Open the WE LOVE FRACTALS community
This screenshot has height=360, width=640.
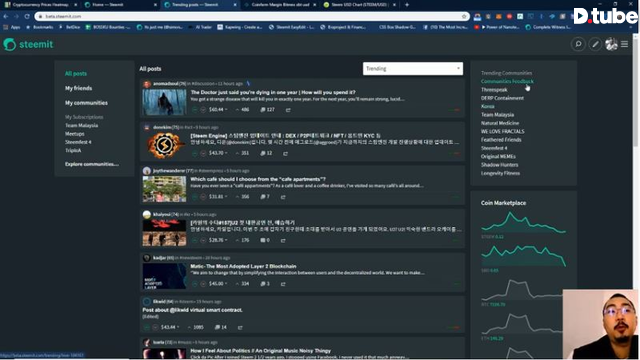pos(502,131)
